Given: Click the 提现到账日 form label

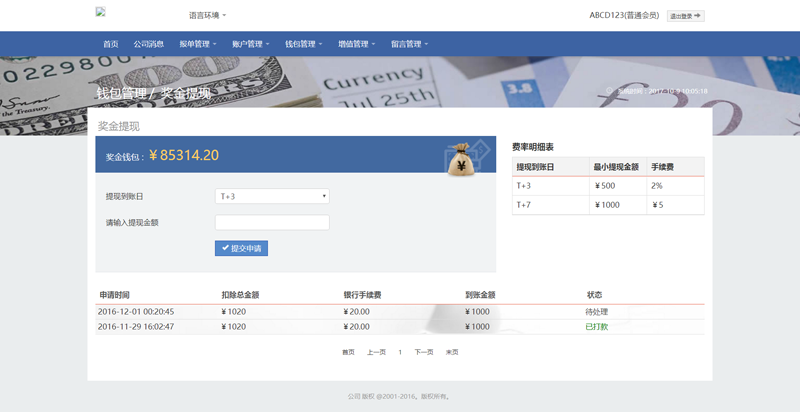Looking at the screenshot, I should click(x=124, y=196).
